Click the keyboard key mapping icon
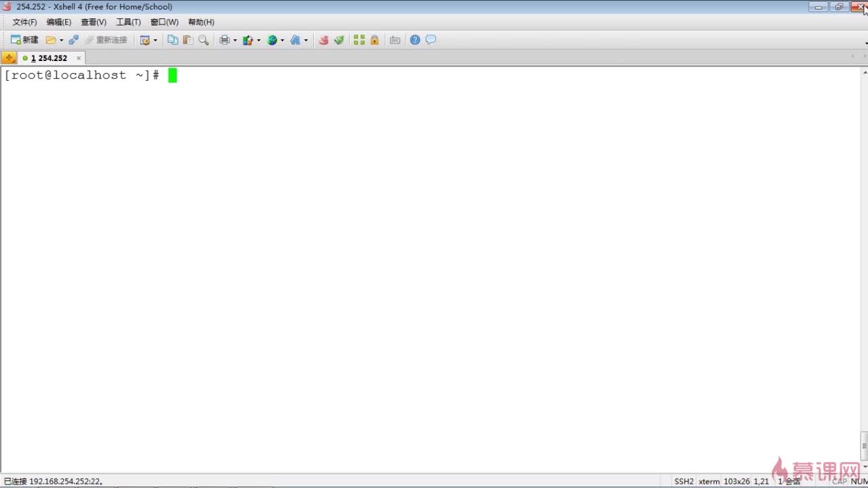Screen dimensions: 868x488 (x=395, y=40)
